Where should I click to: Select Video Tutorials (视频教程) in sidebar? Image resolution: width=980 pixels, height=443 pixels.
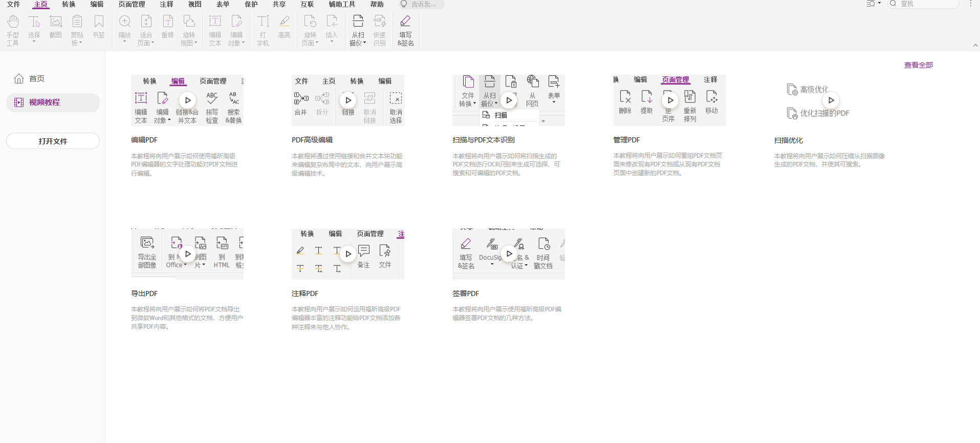coord(53,102)
